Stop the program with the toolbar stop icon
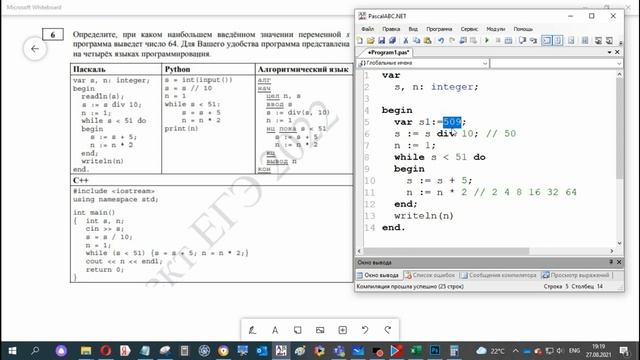This screenshot has height=360, width=640. [x=498, y=40]
